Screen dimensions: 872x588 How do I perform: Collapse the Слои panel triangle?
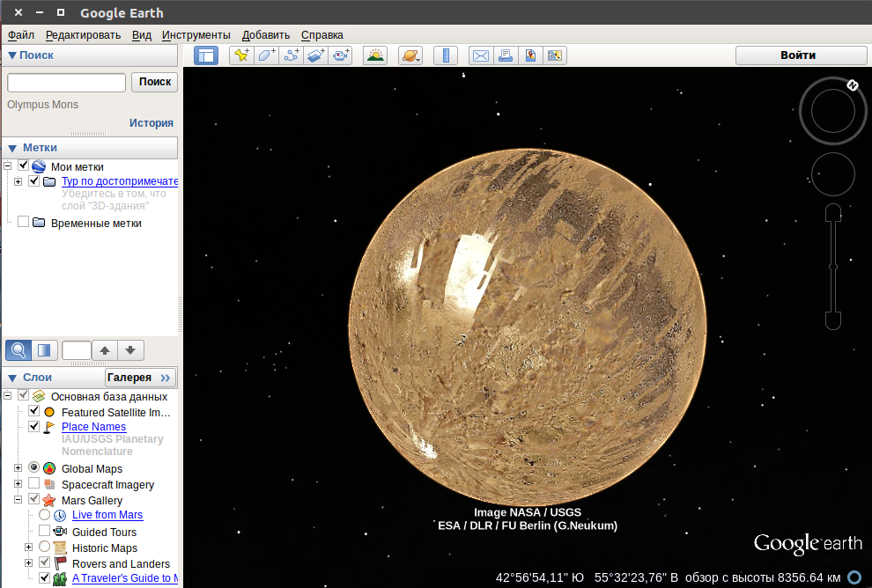click(x=12, y=378)
